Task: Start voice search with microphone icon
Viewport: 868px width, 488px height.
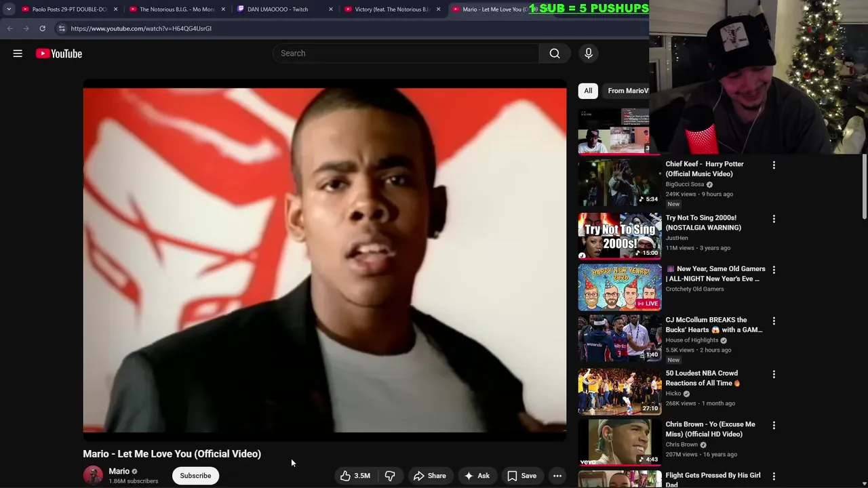Action: click(589, 54)
